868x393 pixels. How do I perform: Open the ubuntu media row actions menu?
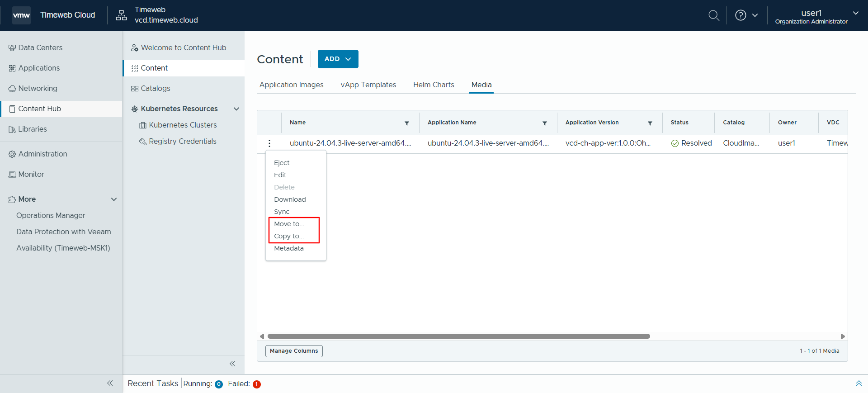pyautogui.click(x=269, y=143)
